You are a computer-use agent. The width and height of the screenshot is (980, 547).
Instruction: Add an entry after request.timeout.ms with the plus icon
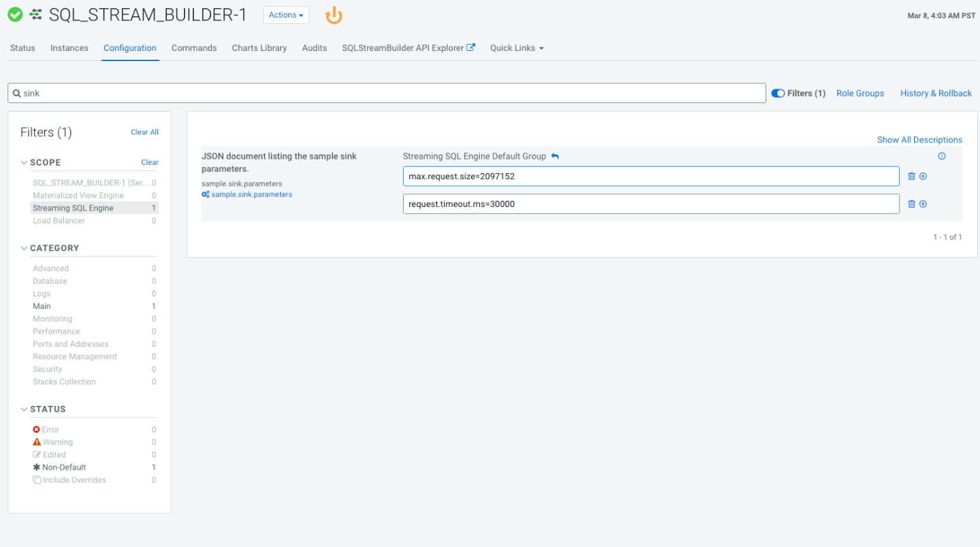click(923, 204)
